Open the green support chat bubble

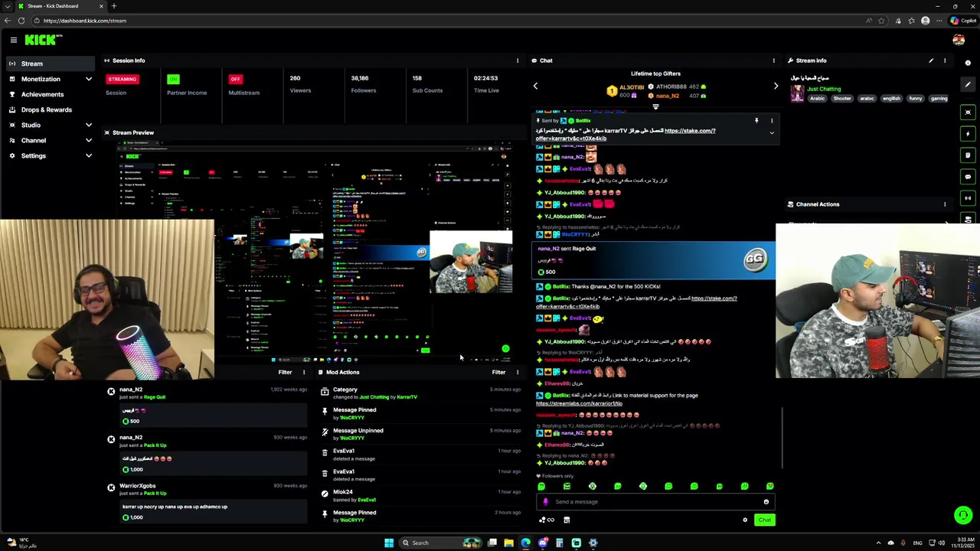pyautogui.click(x=963, y=515)
